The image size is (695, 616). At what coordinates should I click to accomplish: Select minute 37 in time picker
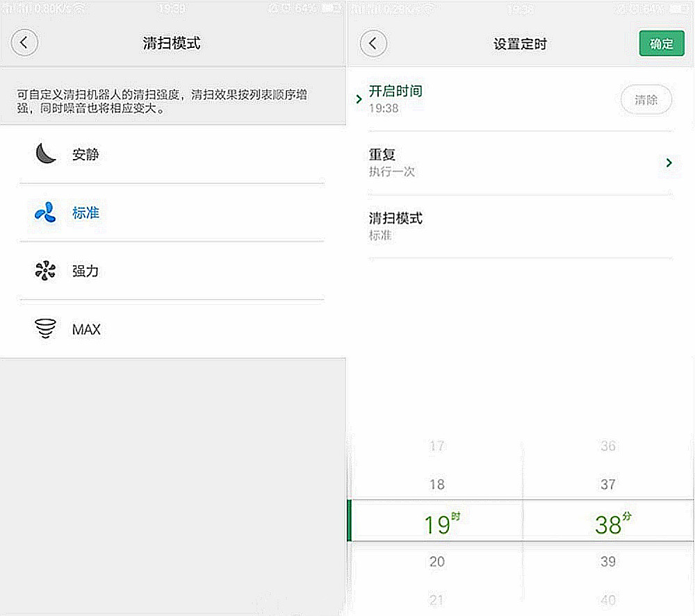pyautogui.click(x=607, y=484)
